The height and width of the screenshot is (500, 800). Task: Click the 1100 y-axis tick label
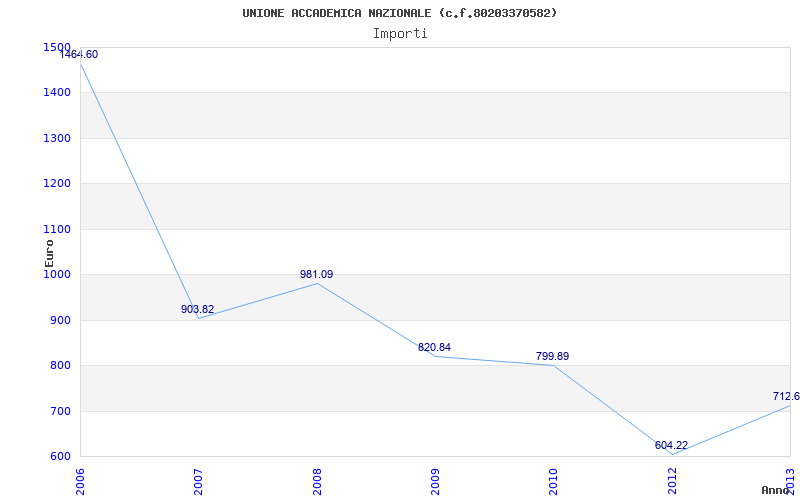tap(57, 230)
